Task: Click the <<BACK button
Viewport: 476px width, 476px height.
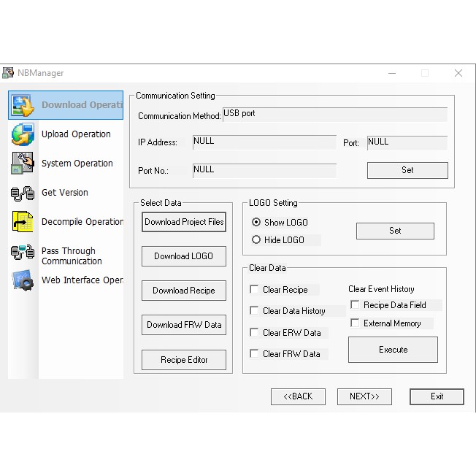Action: coord(298,396)
